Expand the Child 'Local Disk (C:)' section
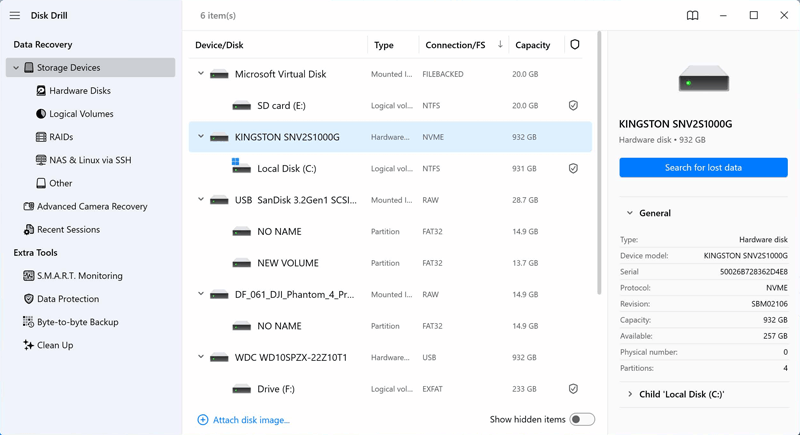Viewport: 800px width, 435px height. click(x=630, y=394)
